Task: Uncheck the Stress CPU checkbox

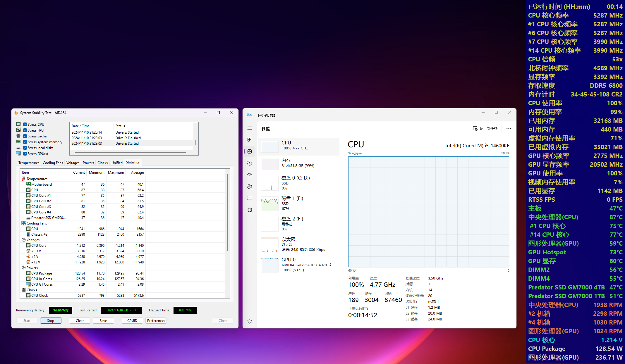Action: click(25, 125)
